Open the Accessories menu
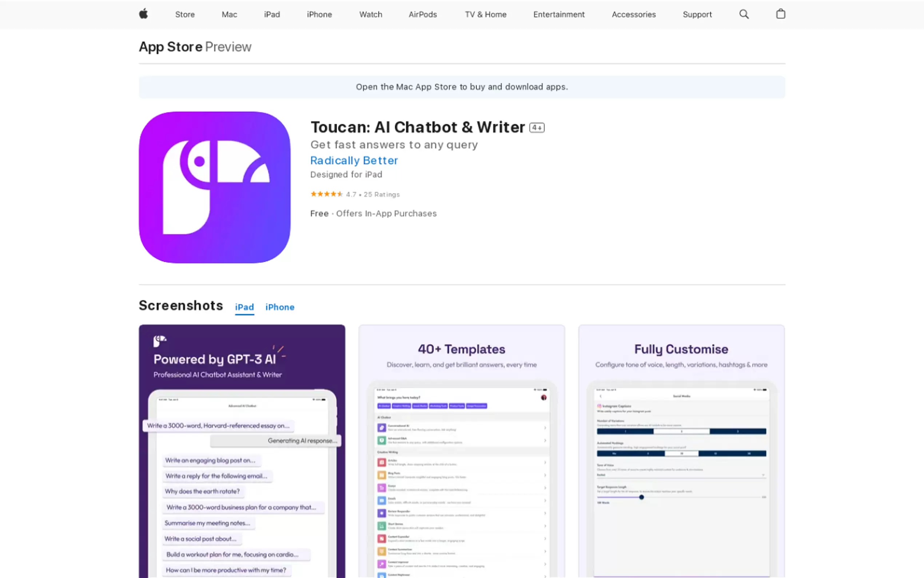 click(x=634, y=15)
